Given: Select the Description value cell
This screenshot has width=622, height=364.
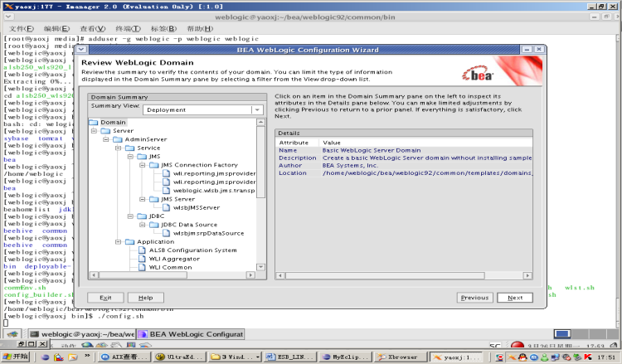Looking at the screenshot, I should 426,158.
